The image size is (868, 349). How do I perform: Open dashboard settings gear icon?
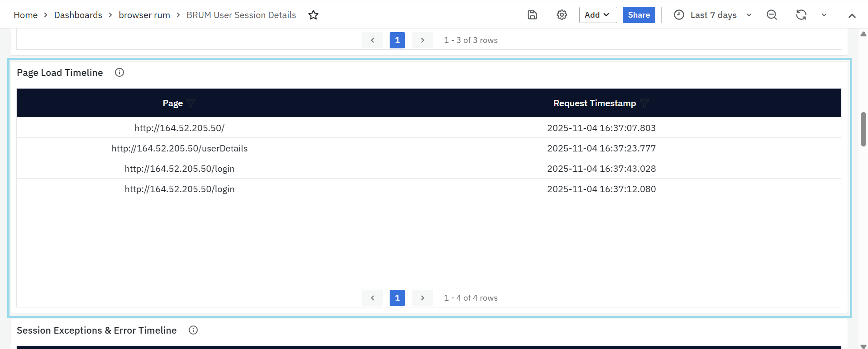(x=562, y=15)
